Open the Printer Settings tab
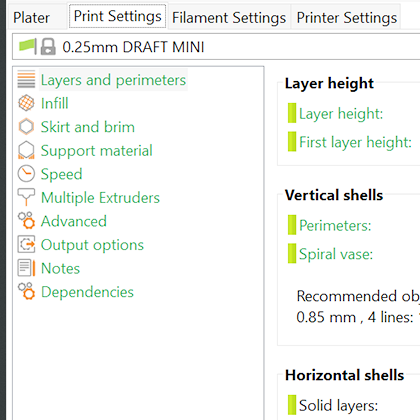This screenshot has height=420, width=420. point(347,17)
